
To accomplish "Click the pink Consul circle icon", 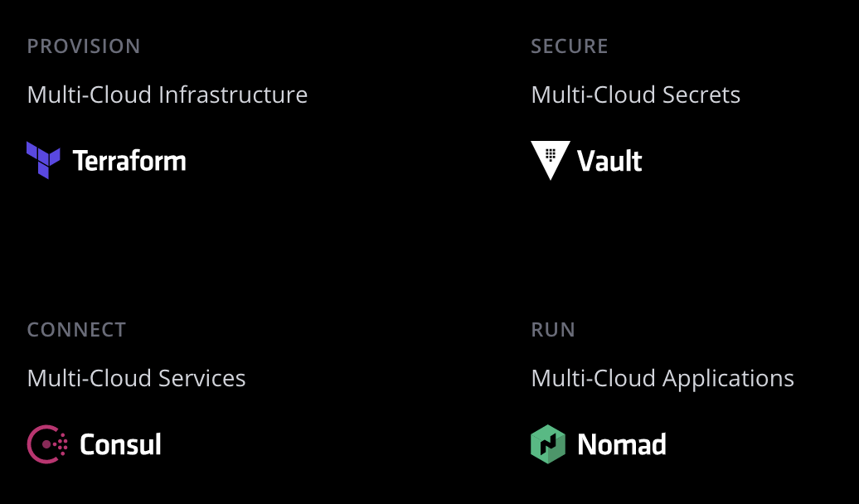I will click(47, 444).
